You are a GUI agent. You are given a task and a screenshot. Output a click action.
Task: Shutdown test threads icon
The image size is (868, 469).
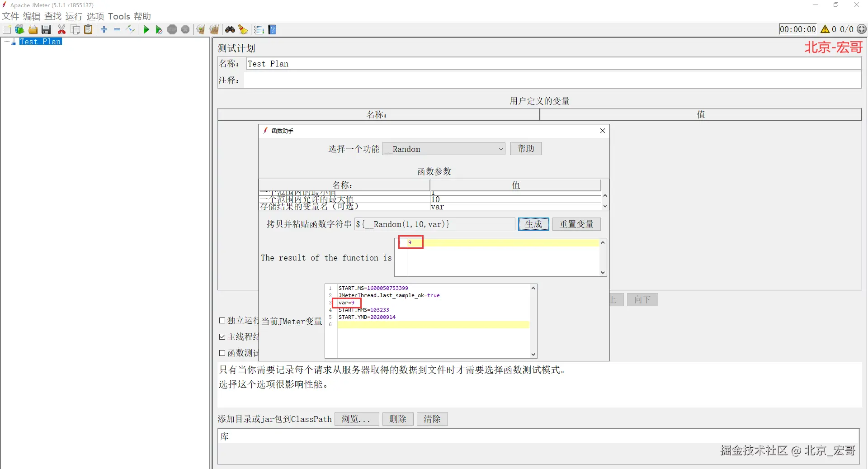coord(185,29)
